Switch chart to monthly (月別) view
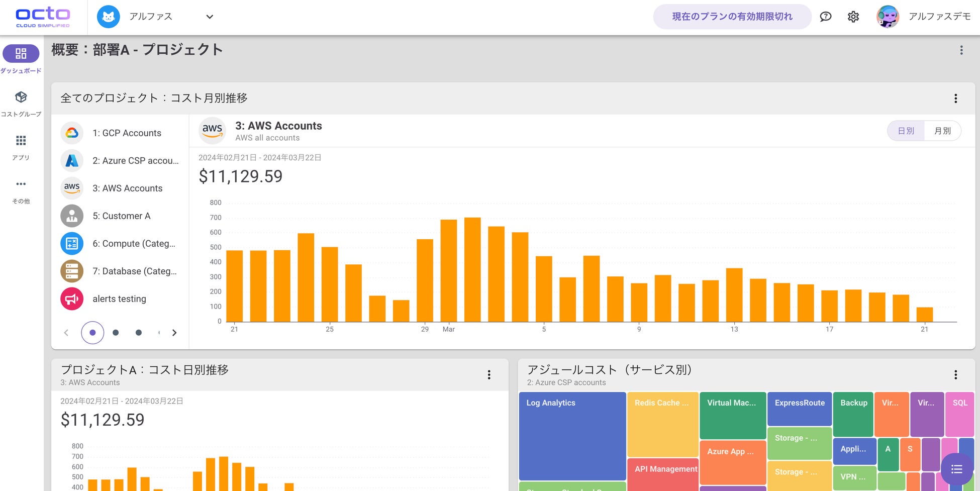980x491 pixels. click(942, 131)
